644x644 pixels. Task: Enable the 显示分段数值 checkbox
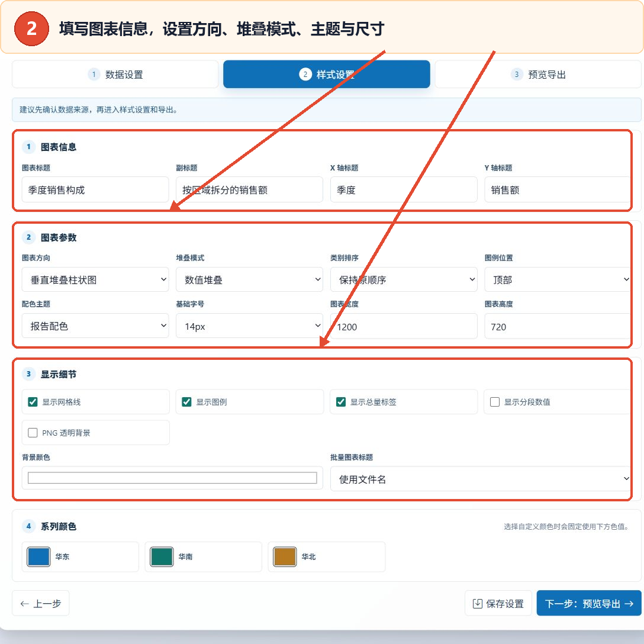coord(495,402)
